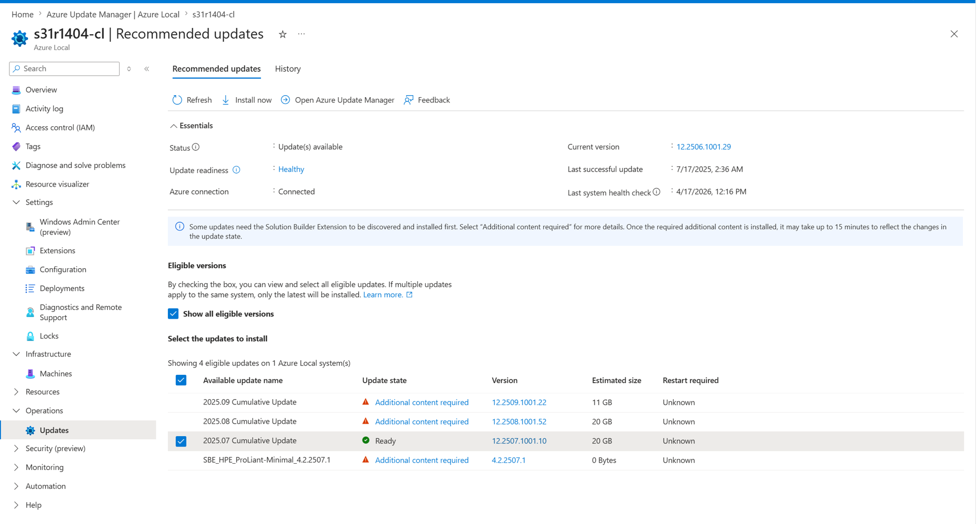Click the Activity log icon
Image resolution: width=980 pixels, height=524 pixels.
coord(16,109)
